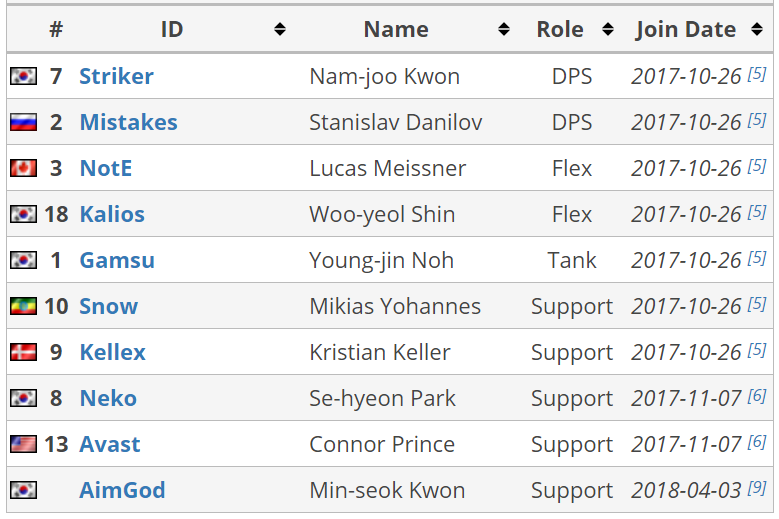Sort table by Role column arrows
This screenshot has width=779, height=519.
pos(608,29)
